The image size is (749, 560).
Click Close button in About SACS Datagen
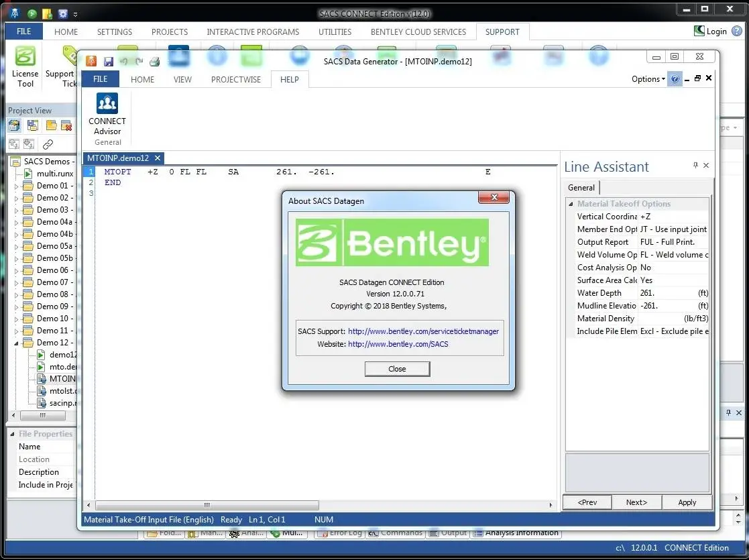(x=397, y=369)
